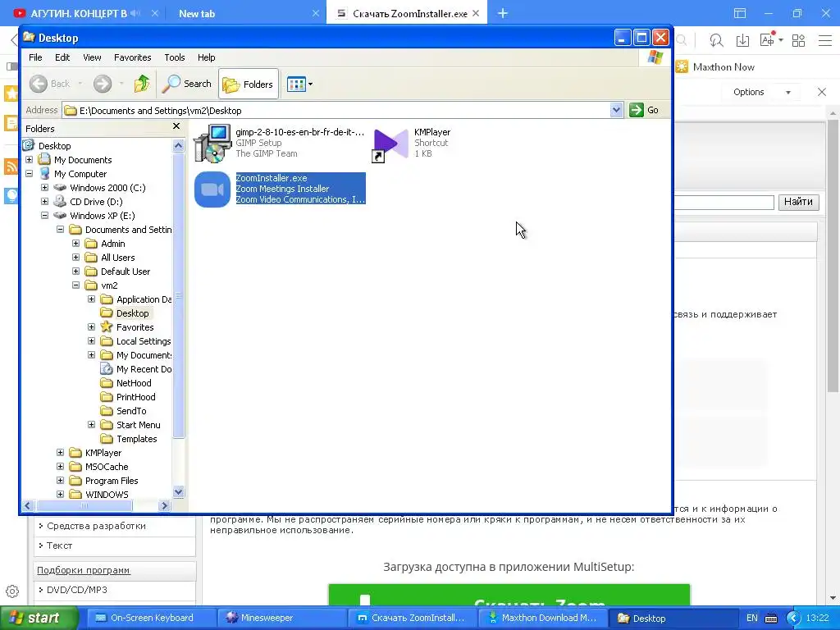Close the Скачать ZoomInstaller.exe tab
The height and width of the screenshot is (630, 840).
(476, 13)
